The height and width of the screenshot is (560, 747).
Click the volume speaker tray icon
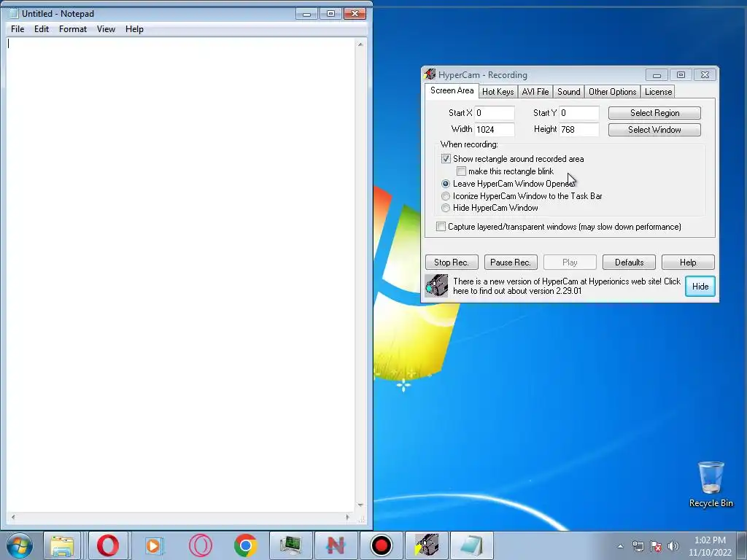(x=673, y=546)
